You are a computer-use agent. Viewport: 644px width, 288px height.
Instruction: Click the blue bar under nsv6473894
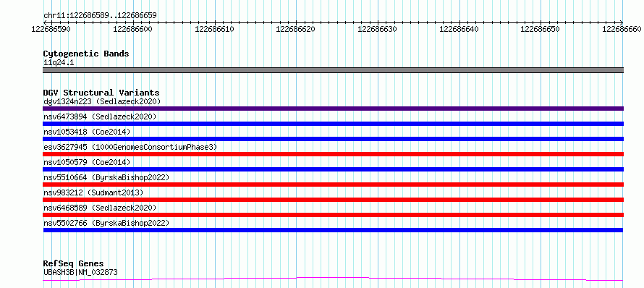click(x=333, y=124)
